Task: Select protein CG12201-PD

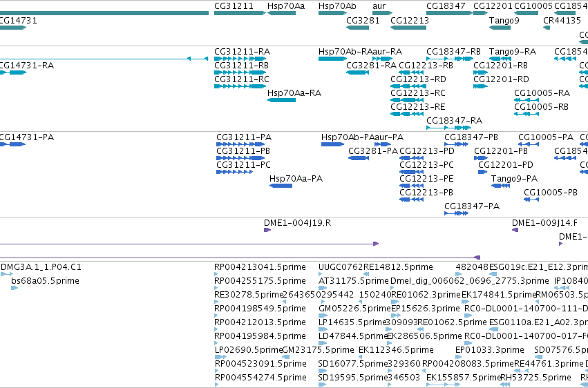Action: (x=482, y=172)
